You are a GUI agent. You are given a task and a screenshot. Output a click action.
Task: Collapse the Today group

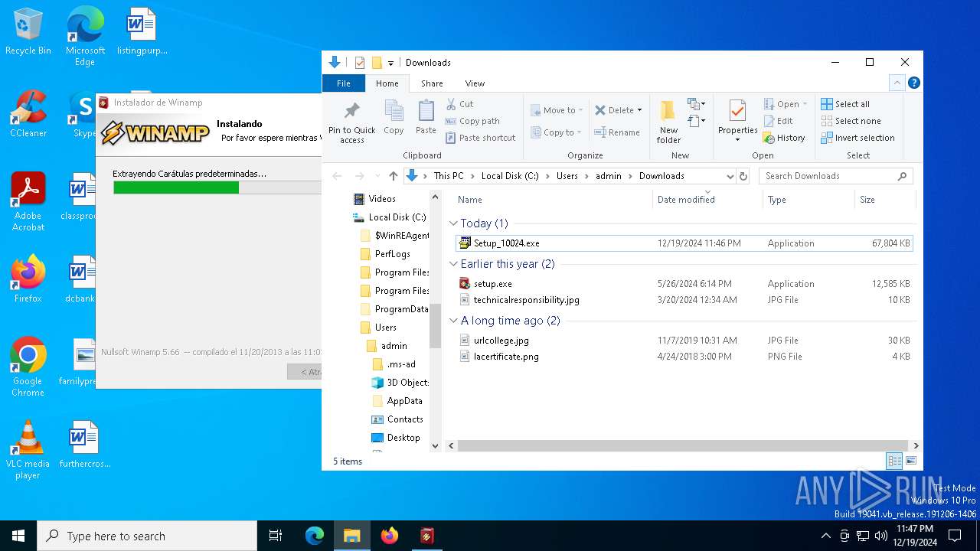[x=453, y=223]
